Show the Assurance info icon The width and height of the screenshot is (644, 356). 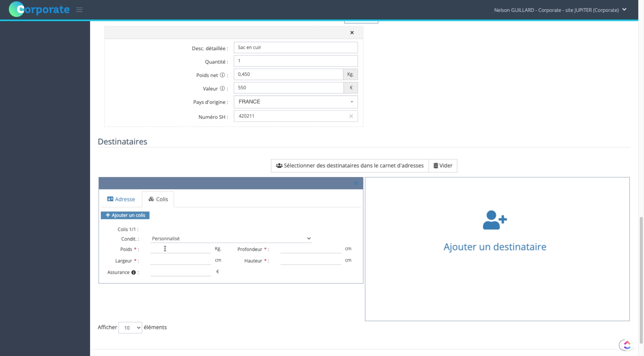[x=134, y=272]
